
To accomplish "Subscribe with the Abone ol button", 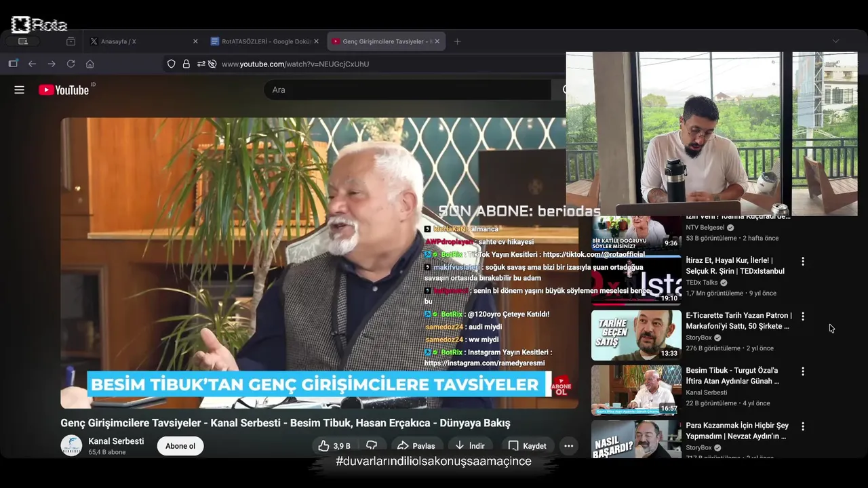I will 180,446.
